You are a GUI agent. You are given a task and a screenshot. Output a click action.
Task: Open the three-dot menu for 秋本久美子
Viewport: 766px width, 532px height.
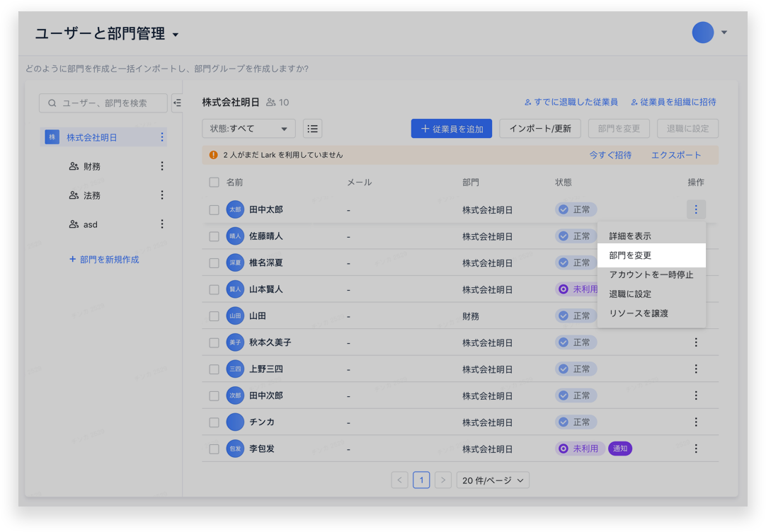point(696,342)
